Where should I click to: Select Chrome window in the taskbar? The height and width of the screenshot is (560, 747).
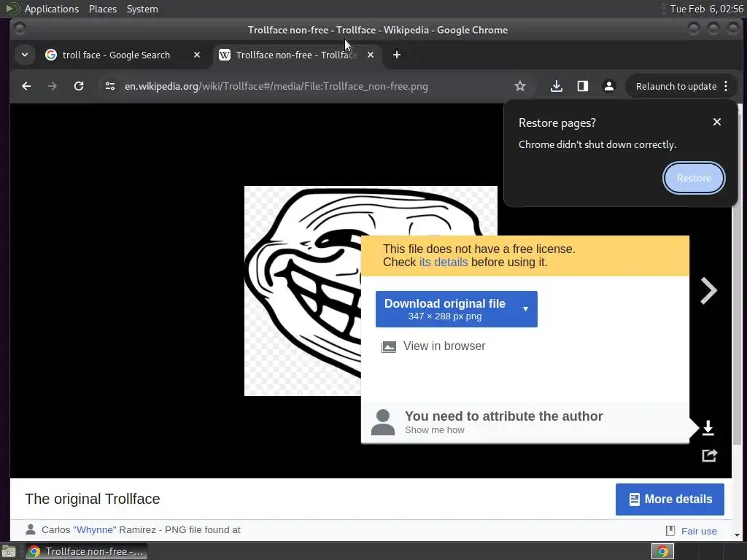pyautogui.click(x=86, y=551)
